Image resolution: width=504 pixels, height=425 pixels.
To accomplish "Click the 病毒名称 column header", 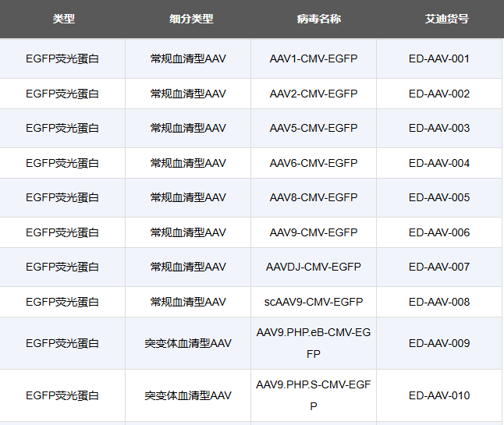I will click(x=319, y=19).
